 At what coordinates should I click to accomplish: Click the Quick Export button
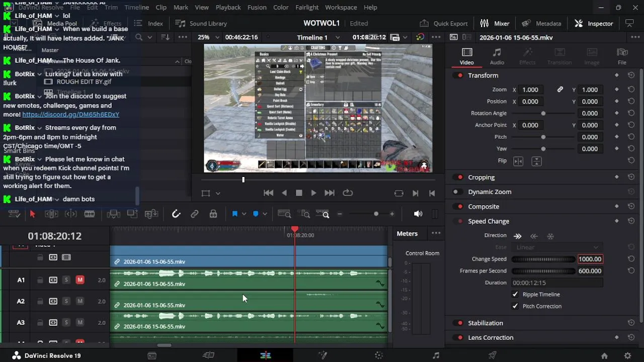point(444,24)
